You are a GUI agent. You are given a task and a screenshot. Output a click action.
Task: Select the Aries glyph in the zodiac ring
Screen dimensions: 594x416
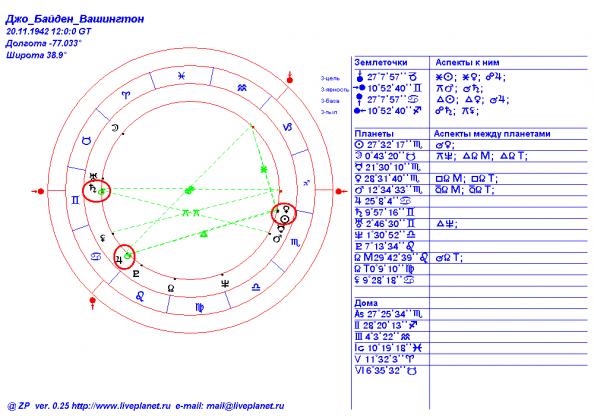(125, 95)
